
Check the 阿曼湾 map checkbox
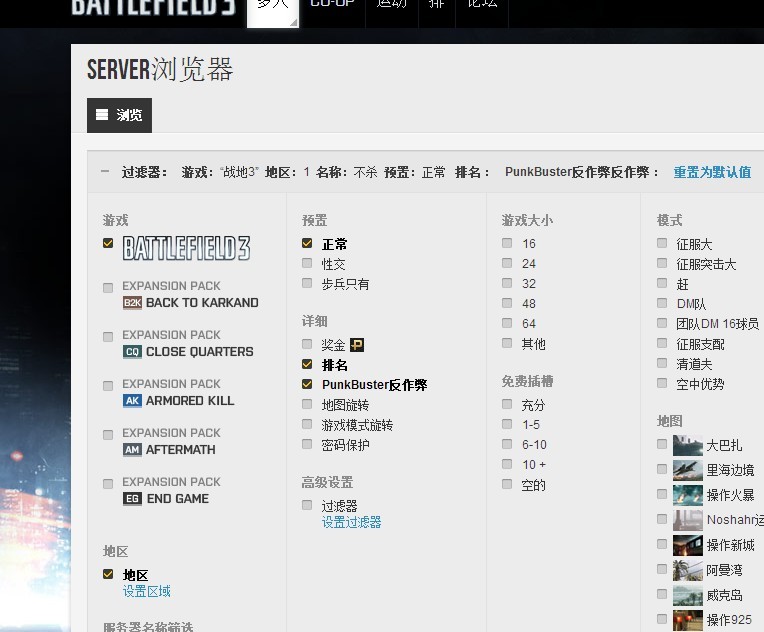pyautogui.click(x=662, y=569)
